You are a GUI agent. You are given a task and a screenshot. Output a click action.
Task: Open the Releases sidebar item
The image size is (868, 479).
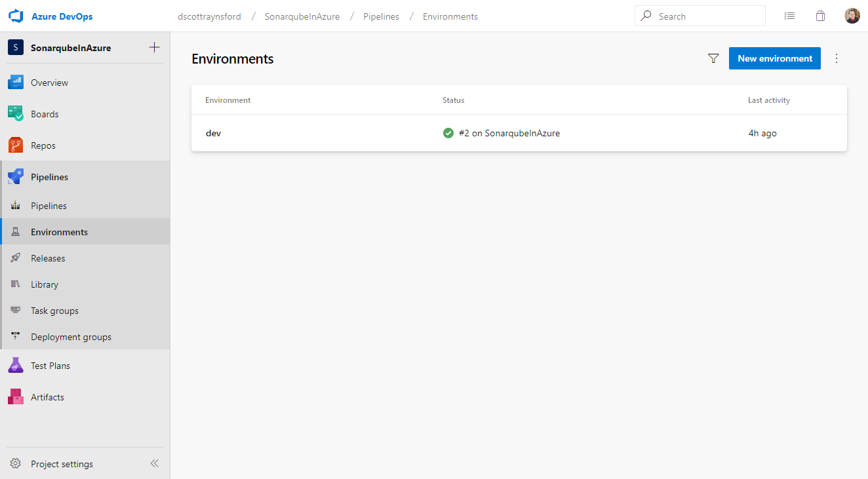[85, 258]
